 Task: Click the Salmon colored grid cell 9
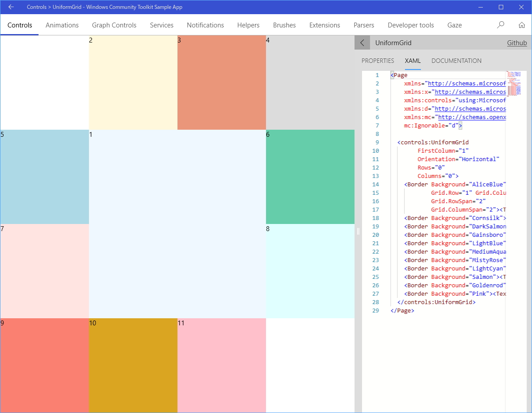(44, 365)
